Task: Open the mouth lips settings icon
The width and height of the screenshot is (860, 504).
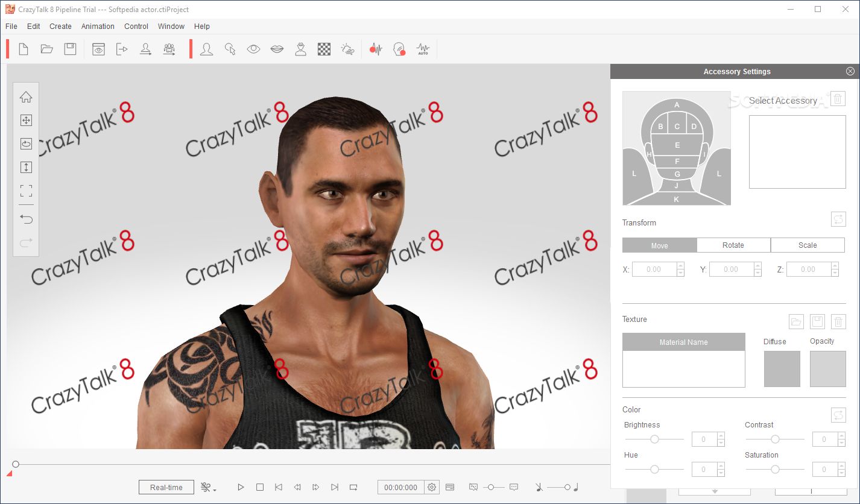Action: coord(277,49)
